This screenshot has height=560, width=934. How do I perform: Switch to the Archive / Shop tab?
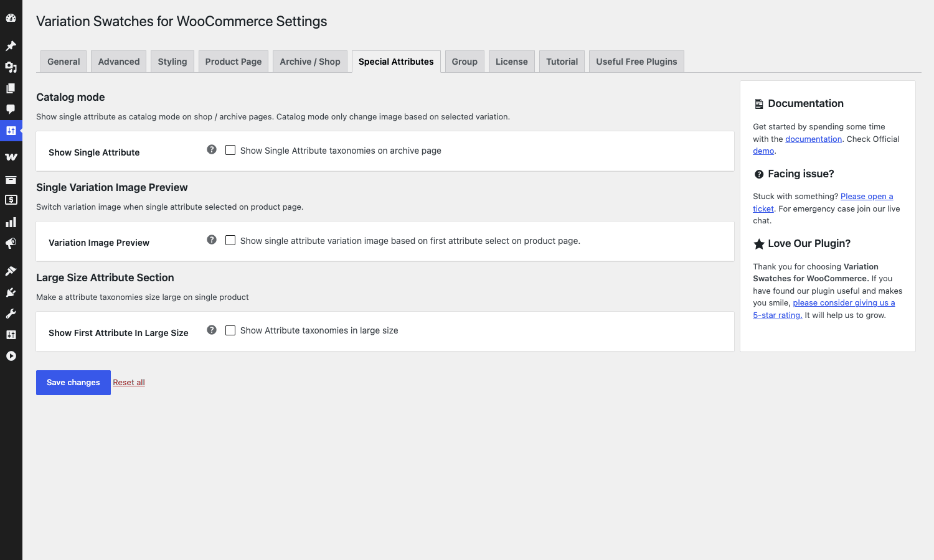[x=310, y=62]
